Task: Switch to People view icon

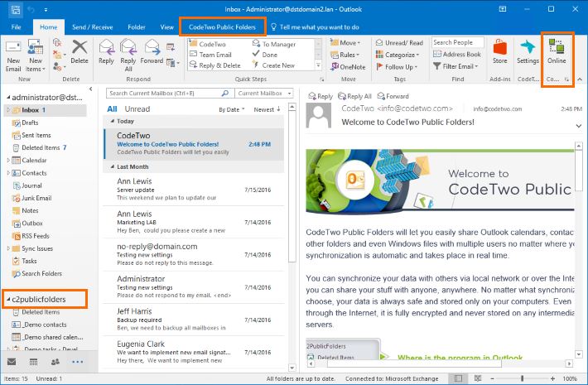Action: click(x=55, y=362)
